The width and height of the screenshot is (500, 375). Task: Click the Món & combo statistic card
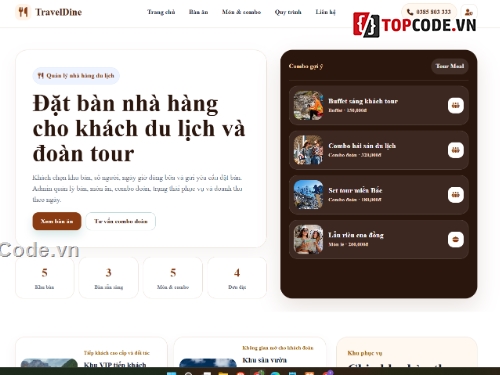pos(173,278)
